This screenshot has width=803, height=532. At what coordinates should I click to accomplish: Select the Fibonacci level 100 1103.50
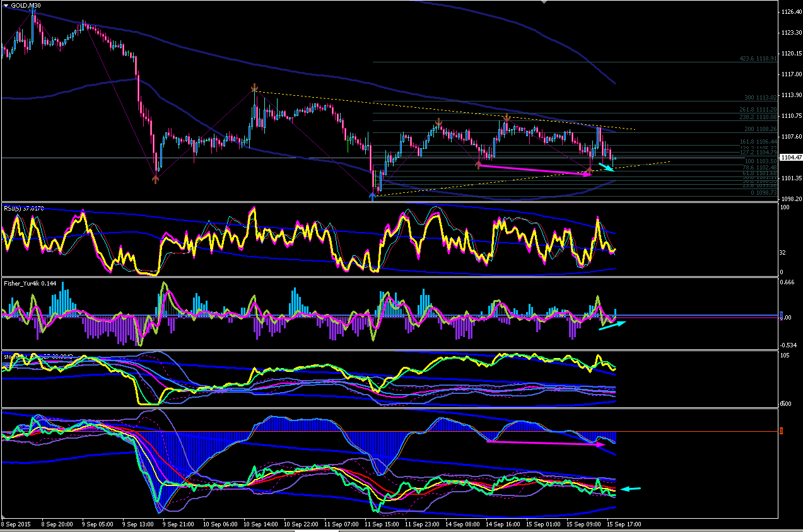761,161
